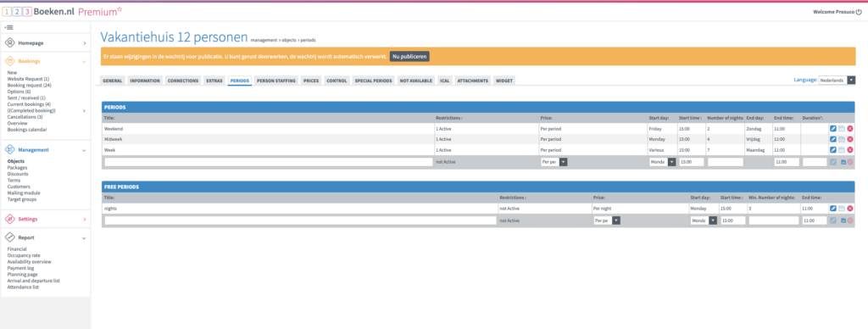Open the Language dropdown
The image size is (868, 329).
(x=837, y=81)
